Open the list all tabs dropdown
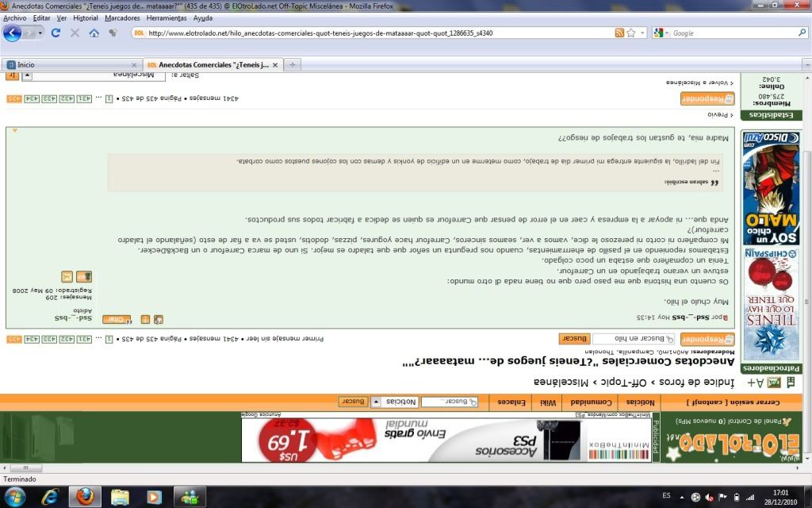The image size is (812, 508). pyautogui.click(x=806, y=65)
